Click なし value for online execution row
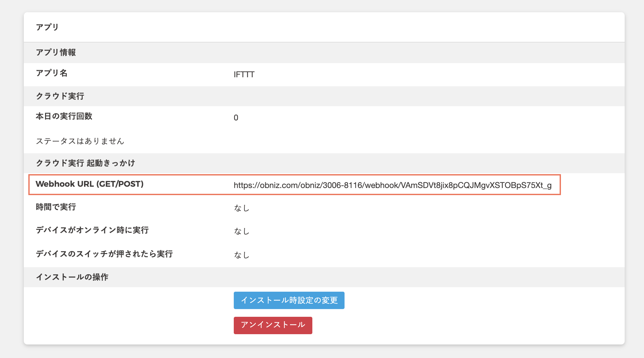 [241, 231]
